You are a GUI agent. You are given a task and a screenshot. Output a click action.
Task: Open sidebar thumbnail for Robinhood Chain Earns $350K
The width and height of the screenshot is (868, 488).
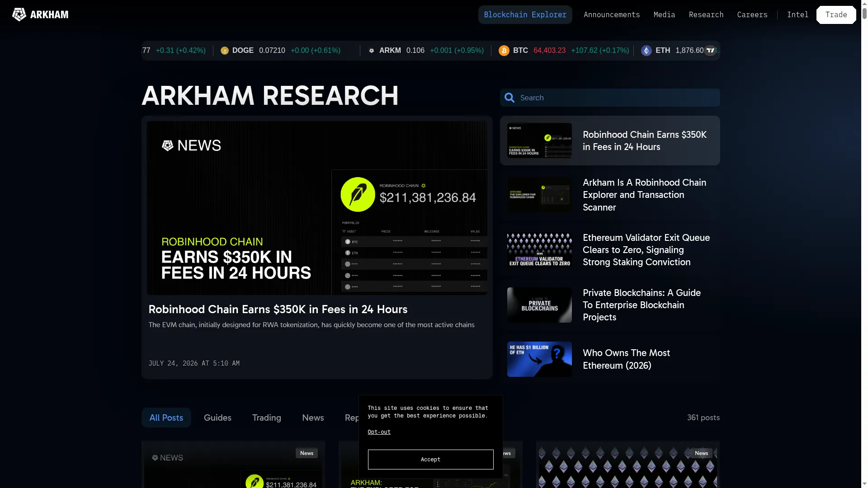[539, 141]
